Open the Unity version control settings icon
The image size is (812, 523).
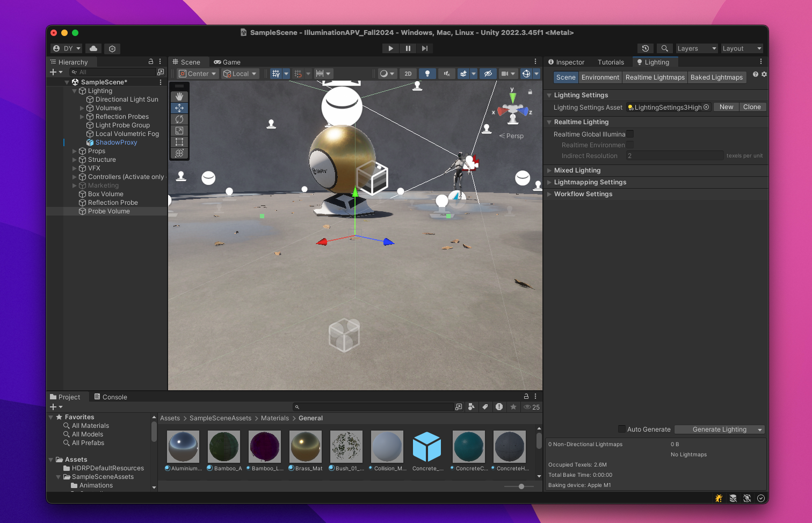[x=112, y=48]
